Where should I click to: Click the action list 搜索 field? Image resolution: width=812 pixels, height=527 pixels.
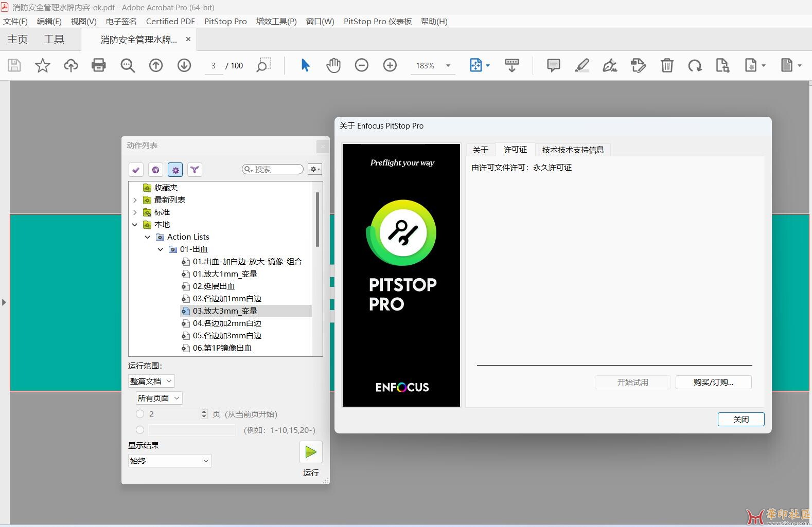point(273,169)
